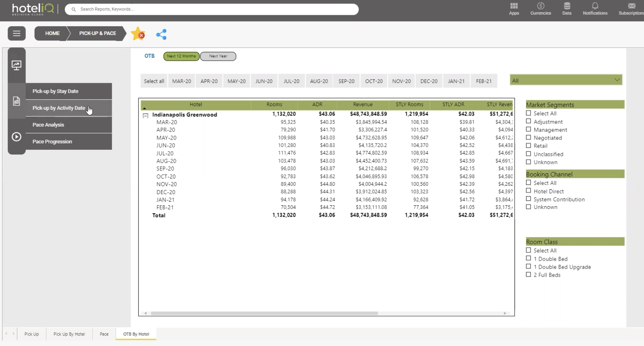The image size is (644, 346).
Task: Open Pick-up by Activity Date
Action: pos(69,108)
